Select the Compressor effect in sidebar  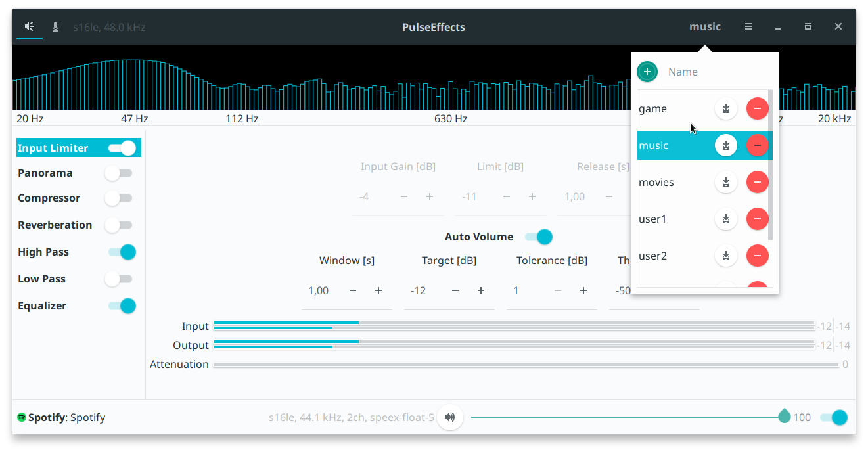point(49,198)
